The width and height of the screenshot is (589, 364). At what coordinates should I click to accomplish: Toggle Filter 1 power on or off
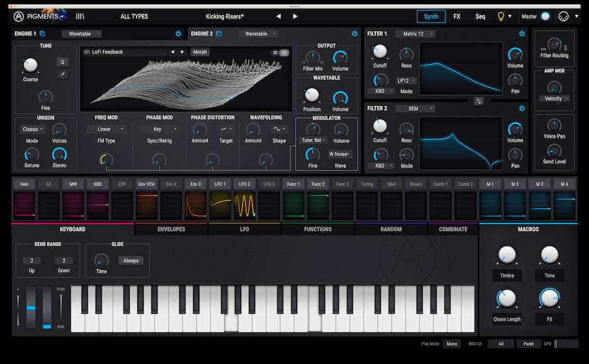click(x=521, y=34)
